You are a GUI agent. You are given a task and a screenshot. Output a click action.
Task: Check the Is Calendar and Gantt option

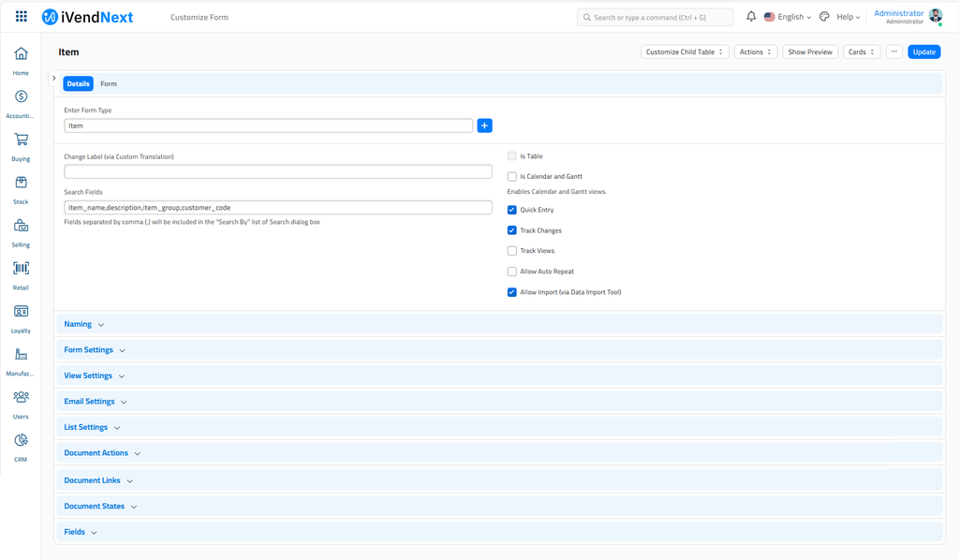pos(512,176)
